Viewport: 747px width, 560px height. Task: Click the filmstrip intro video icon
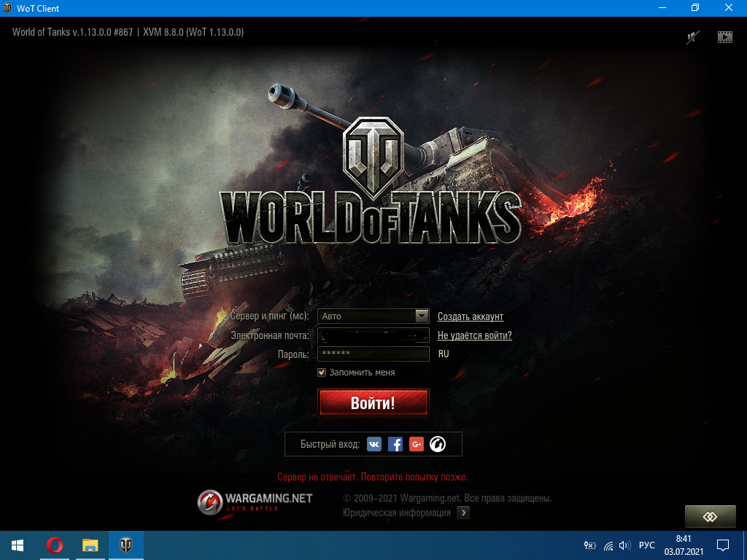click(x=724, y=37)
